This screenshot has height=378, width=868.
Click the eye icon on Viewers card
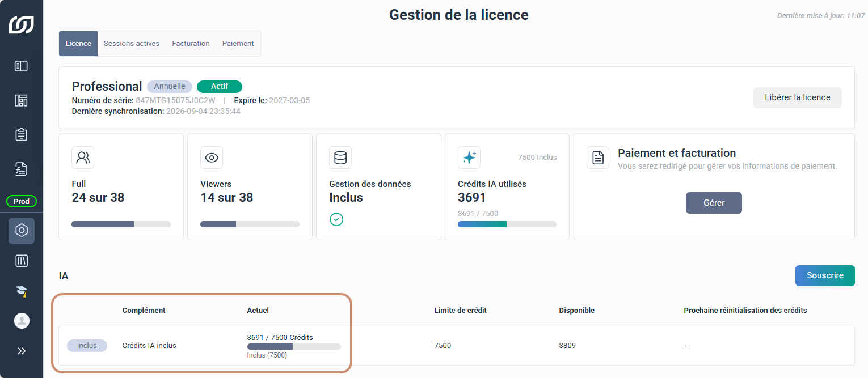point(212,158)
